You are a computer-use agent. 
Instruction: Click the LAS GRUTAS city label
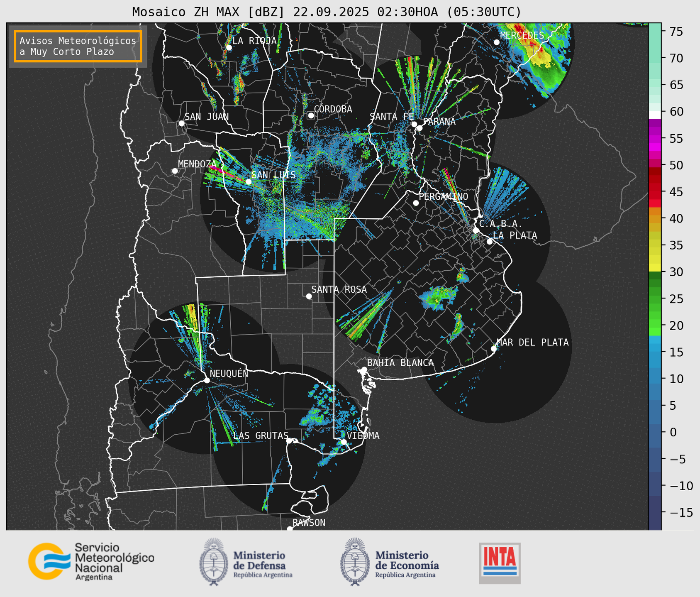click(261, 436)
